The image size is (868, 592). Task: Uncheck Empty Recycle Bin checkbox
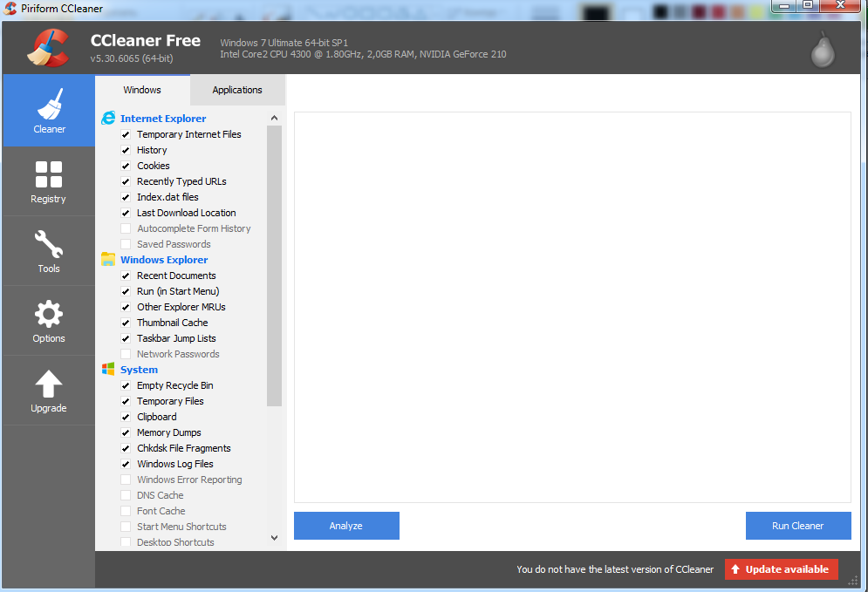coord(126,385)
